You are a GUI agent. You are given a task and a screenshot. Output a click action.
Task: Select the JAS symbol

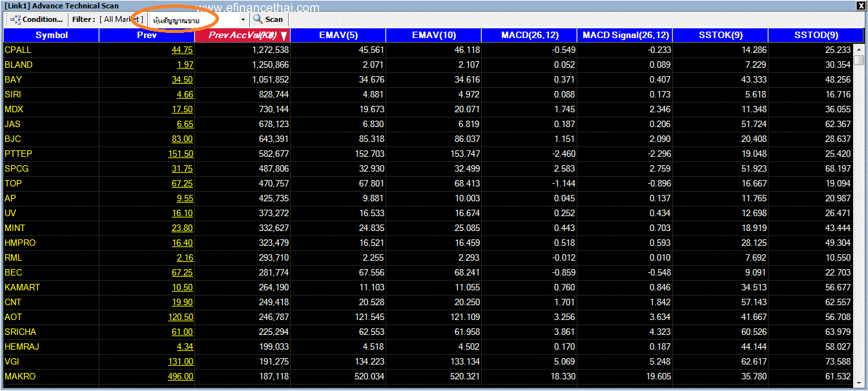12,124
